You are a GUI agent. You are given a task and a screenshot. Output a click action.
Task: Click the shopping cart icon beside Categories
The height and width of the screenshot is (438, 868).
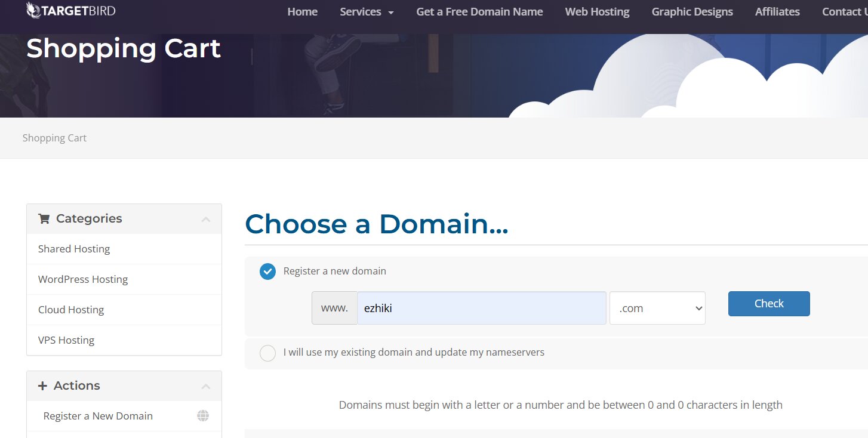[44, 219]
